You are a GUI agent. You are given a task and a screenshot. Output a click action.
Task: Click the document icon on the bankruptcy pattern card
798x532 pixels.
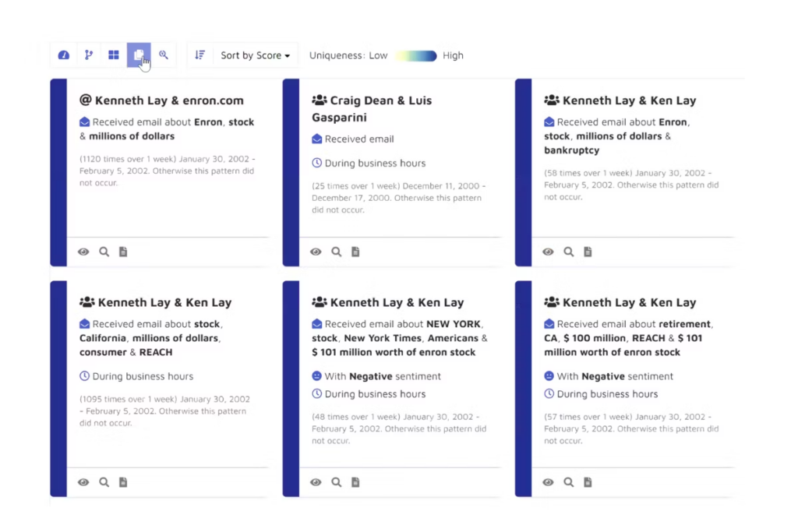pos(587,251)
